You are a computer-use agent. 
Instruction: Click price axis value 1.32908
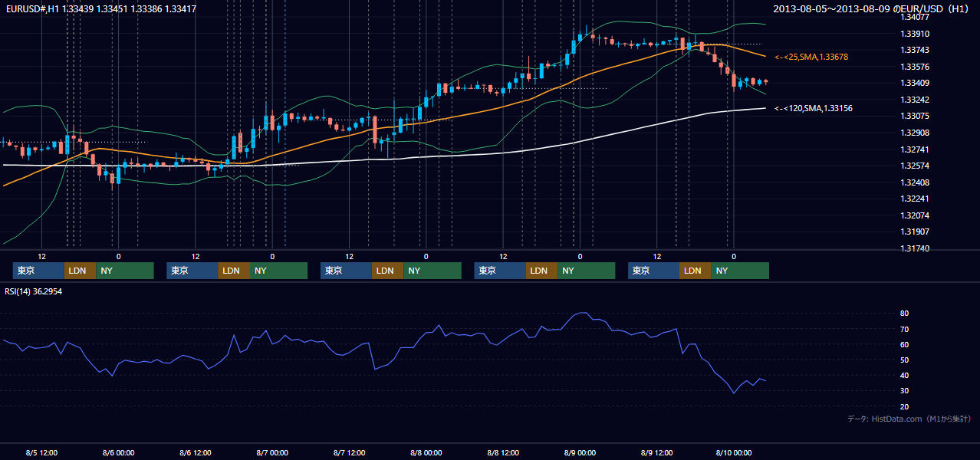pyautogui.click(x=914, y=133)
